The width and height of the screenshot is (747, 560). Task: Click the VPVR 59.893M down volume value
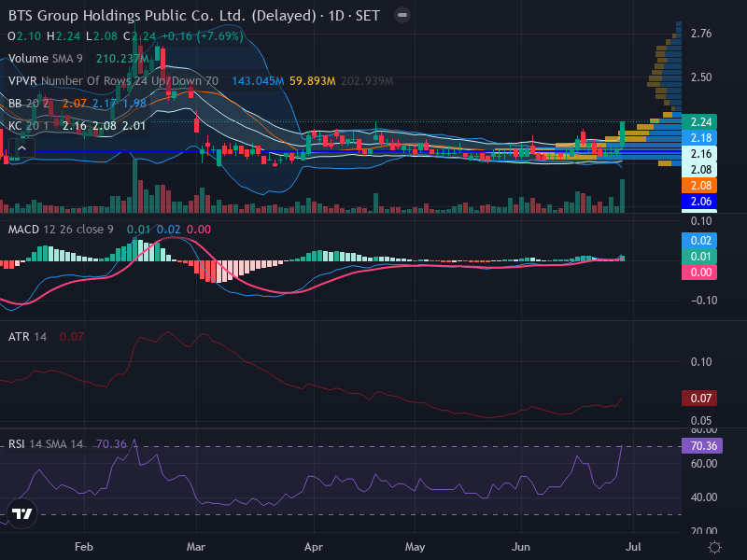tap(313, 81)
